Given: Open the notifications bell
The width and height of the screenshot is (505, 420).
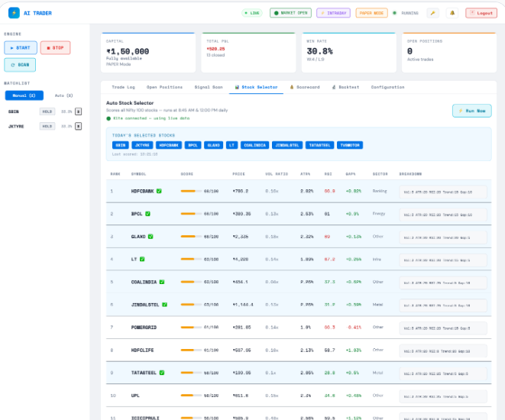Looking at the screenshot, I should point(452,13).
